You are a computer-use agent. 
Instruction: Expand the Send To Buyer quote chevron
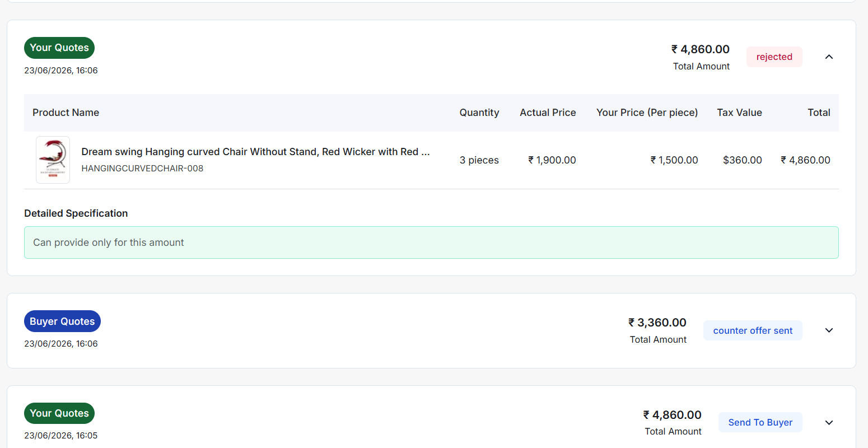(829, 422)
